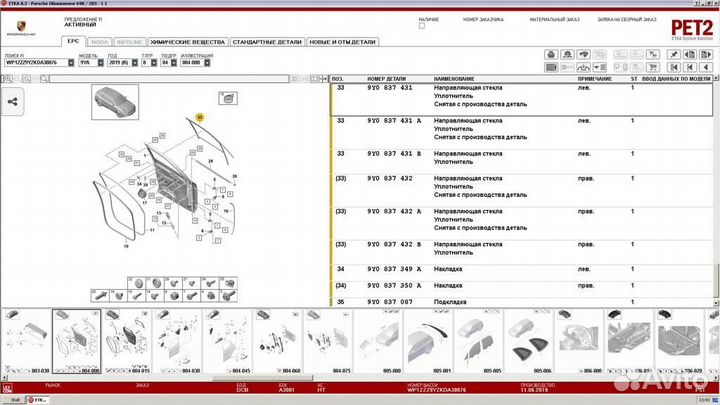Click the share icon beside diagram

(x=14, y=100)
